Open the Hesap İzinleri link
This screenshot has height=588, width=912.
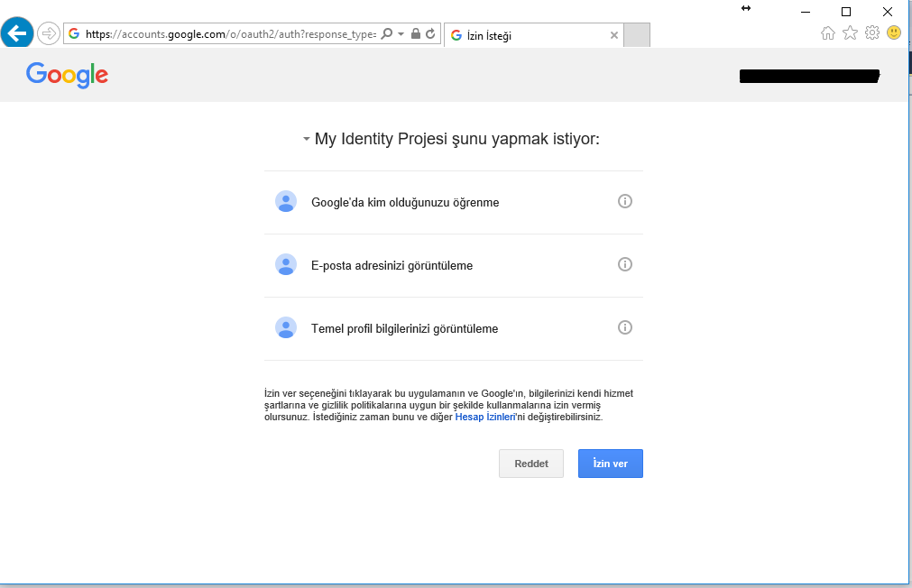click(485, 418)
